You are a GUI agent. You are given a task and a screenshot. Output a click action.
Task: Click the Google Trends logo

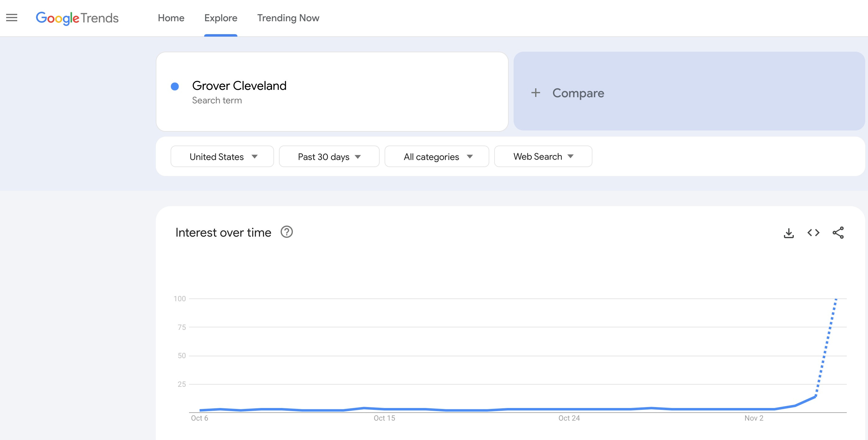pyautogui.click(x=77, y=18)
